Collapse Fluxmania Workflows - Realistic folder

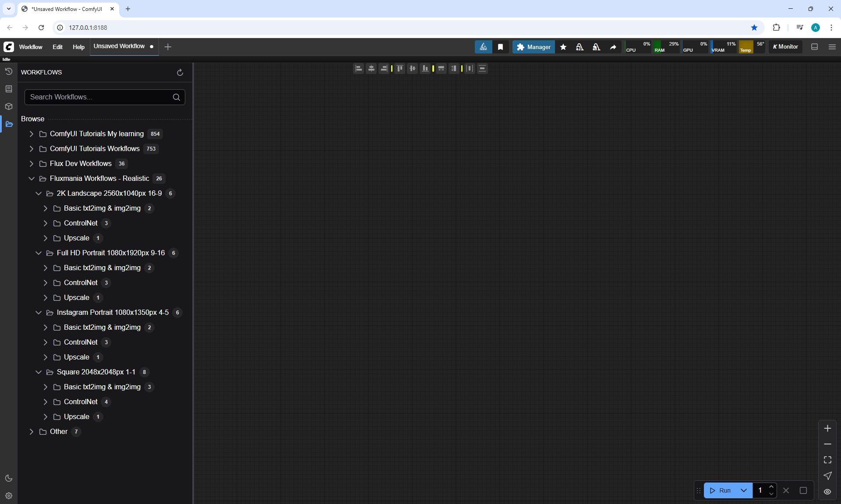click(x=32, y=179)
